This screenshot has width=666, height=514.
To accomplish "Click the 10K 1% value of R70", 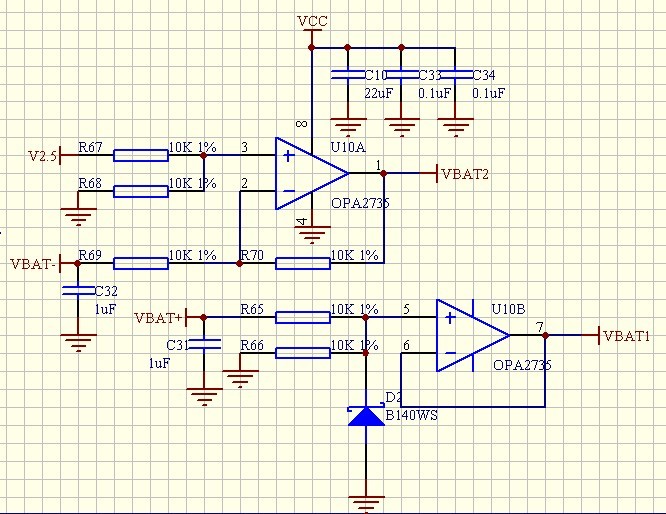I will click(355, 255).
